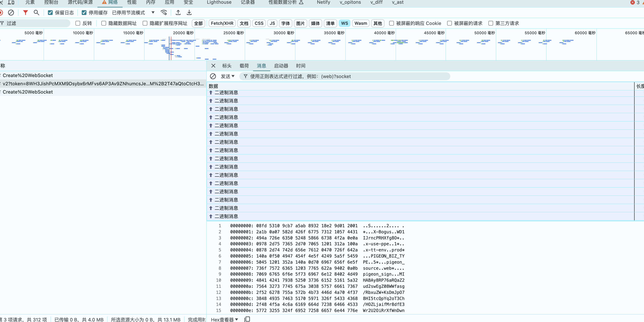644x322 pixels.
Task: Open network conditions settings
Action: point(164,13)
